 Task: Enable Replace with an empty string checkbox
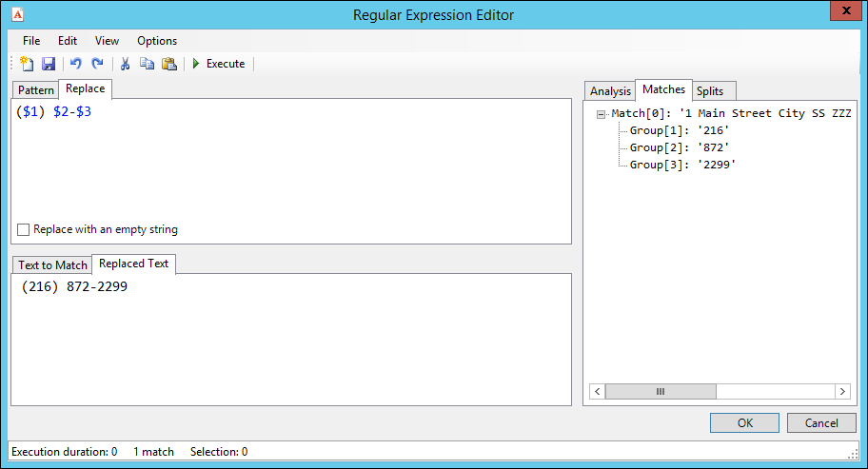(23, 229)
